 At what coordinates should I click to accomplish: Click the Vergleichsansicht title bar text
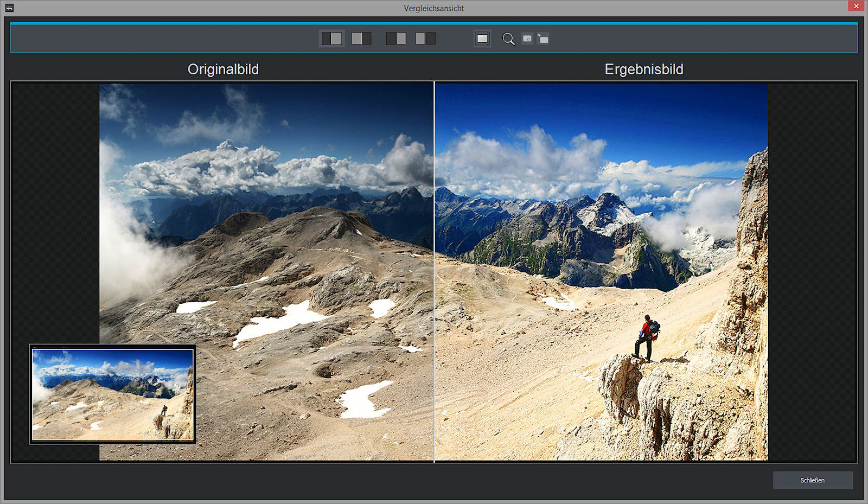(433, 8)
